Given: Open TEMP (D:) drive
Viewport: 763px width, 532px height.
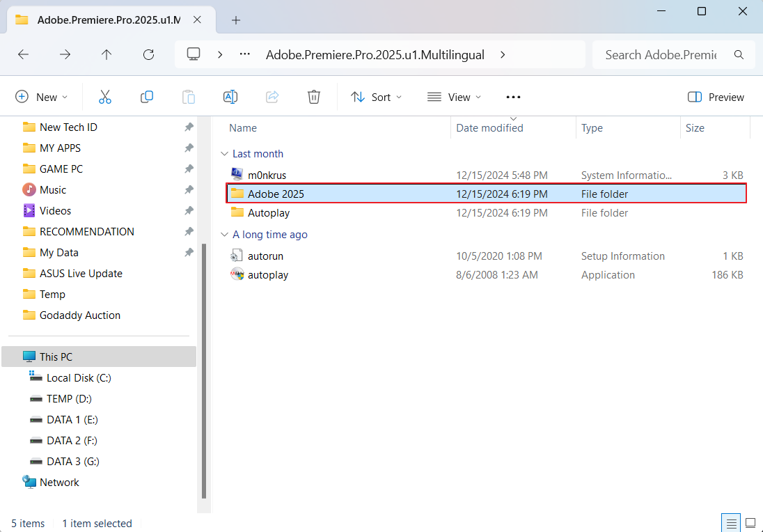Looking at the screenshot, I should pos(69,398).
